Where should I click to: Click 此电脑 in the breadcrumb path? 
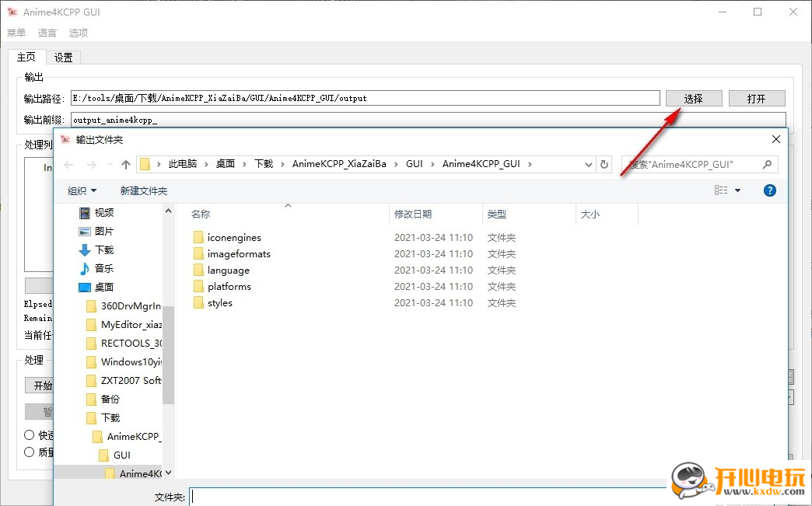[x=183, y=164]
